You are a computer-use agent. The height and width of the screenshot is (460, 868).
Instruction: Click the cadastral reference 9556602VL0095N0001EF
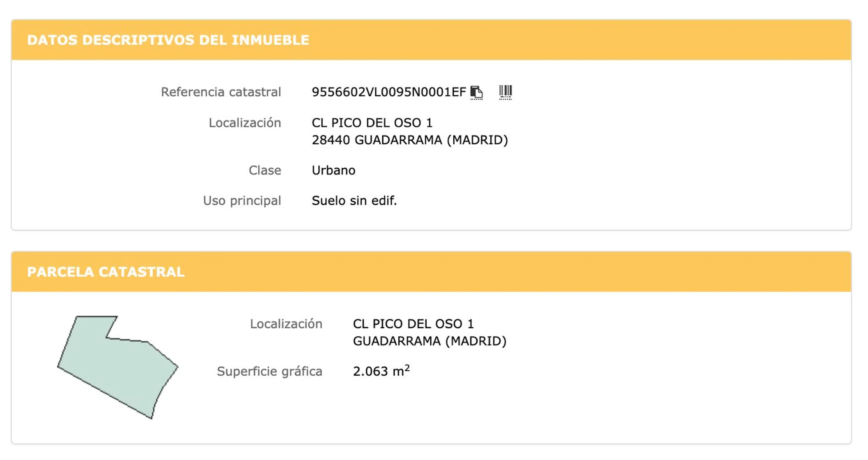coord(389,92)
